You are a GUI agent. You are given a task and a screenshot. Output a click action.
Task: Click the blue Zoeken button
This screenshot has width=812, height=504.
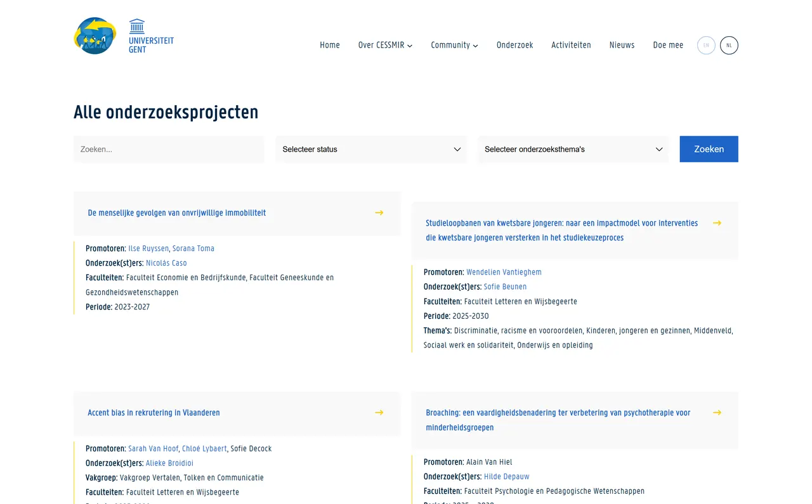click(x=709, y=150)
